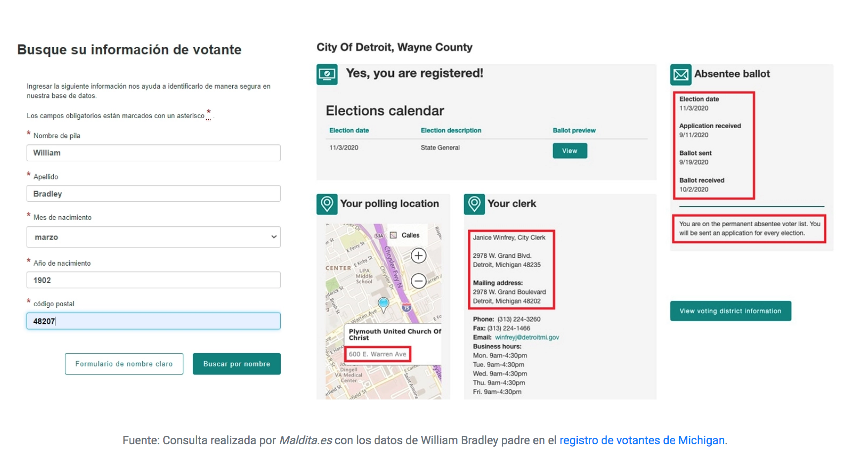The height and width of the screenshot is (468, 868).
Task: Click the Ballot preview column header
Action: pyautogui.click(x=574, y=131)
